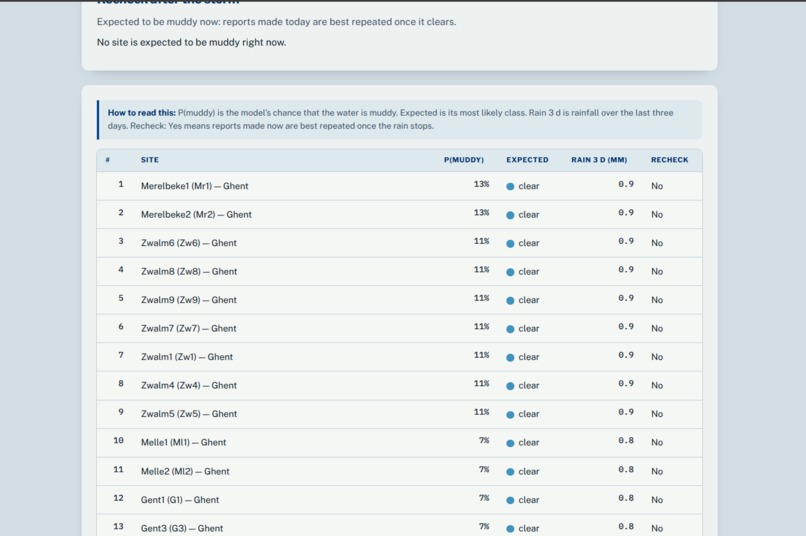Select row Merelbeke2 (Mr2) — Ghent

399,214
